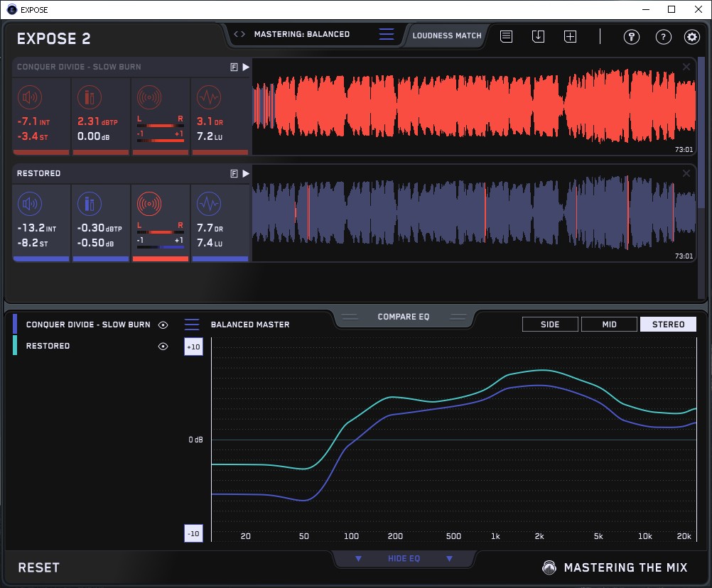Click Conquer Divide - Slow Burn EQ legend label
Viewport: 712px width, 588px height.
88,325
